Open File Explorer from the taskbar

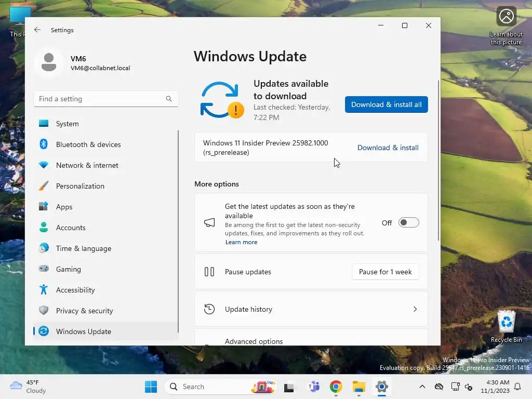tap(358, 387)
